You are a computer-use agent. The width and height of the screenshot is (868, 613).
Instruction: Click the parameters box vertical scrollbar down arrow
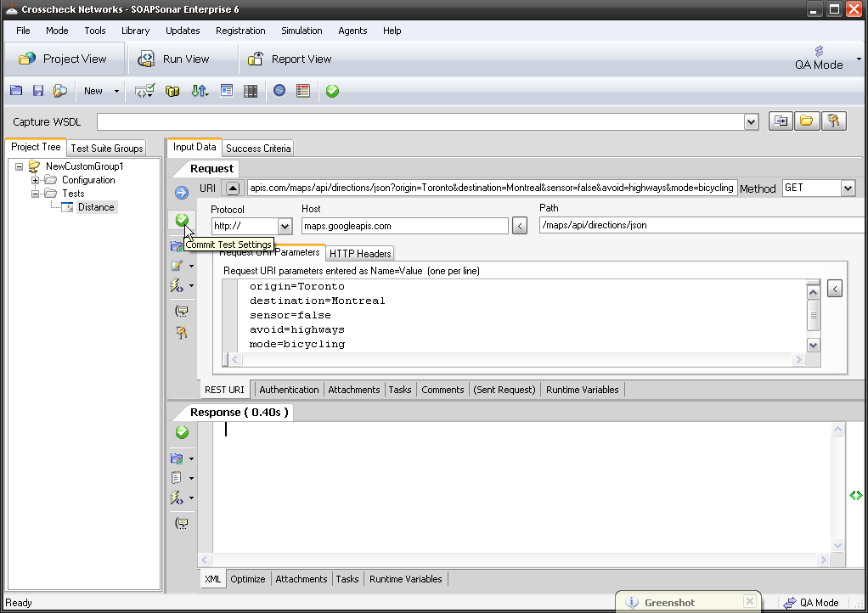(x=813, y=346)
